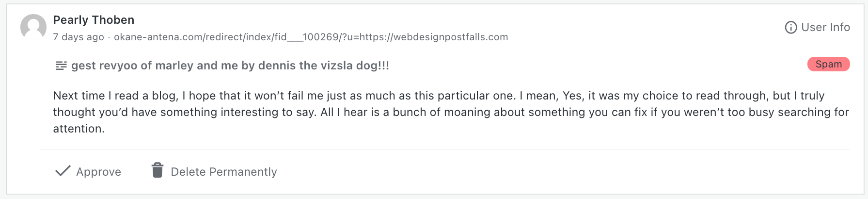
Task: Open the okane-antena.com redirect URL
Action: point(311,37)
